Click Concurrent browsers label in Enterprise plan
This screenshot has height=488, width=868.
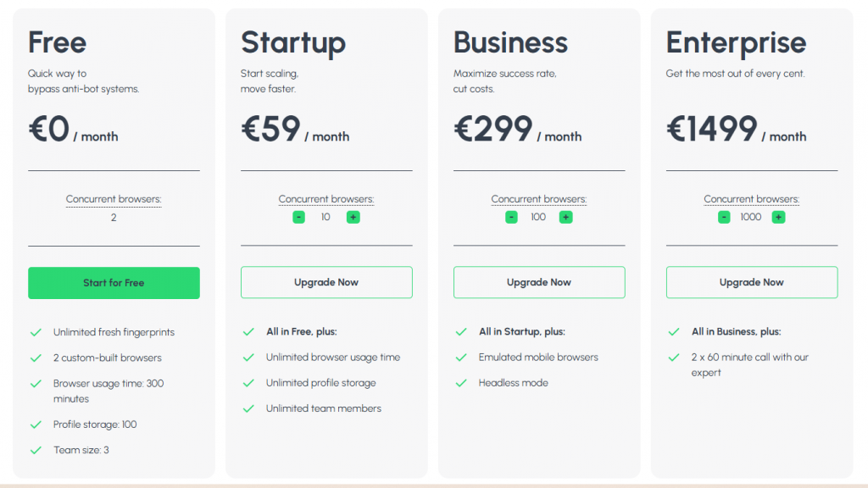coord(752,200)
